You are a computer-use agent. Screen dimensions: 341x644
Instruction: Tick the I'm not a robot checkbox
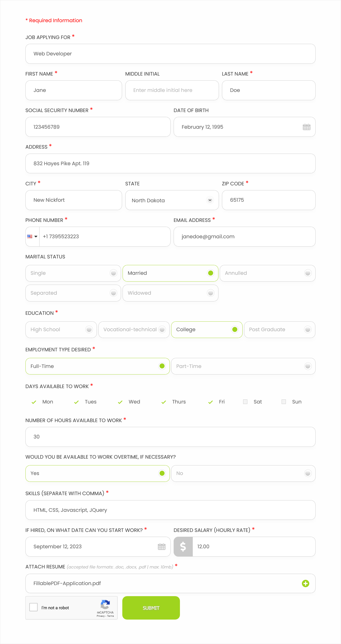33,607
